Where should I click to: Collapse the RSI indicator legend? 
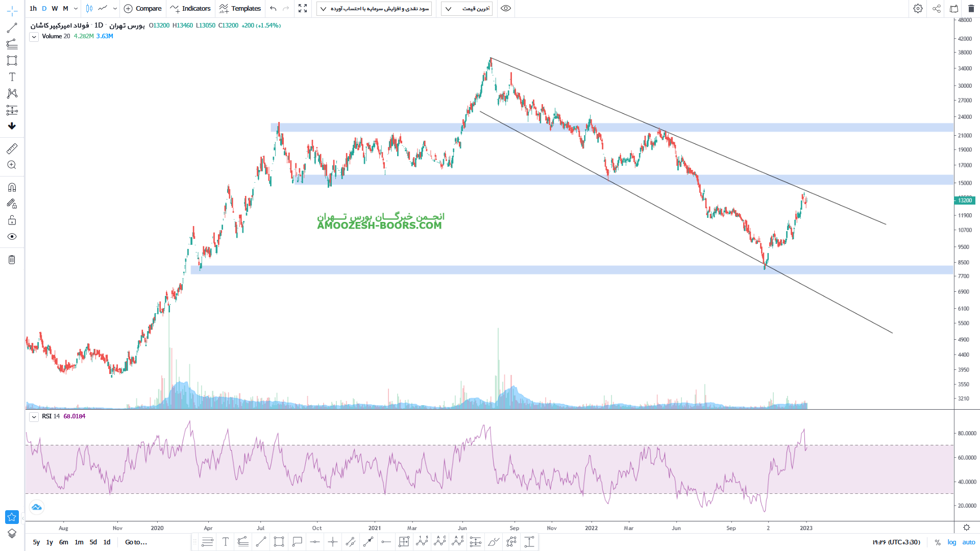tap(34, 417)
